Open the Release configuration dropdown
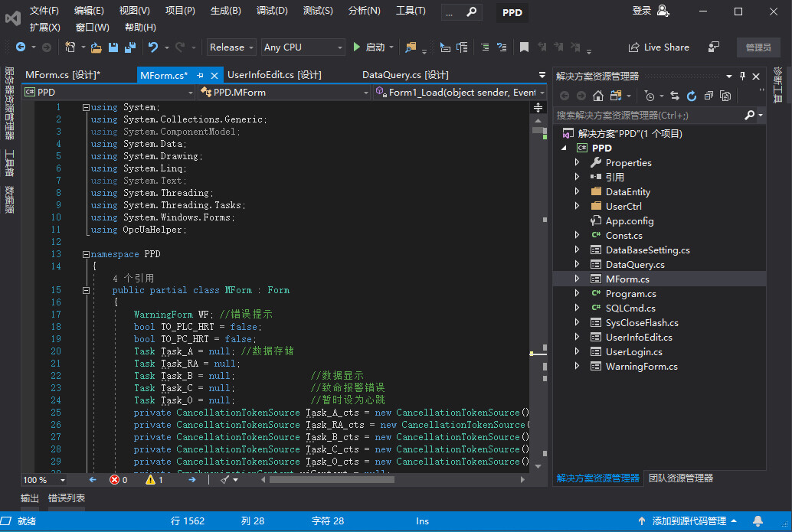792x532 pixels. (231, 47)
